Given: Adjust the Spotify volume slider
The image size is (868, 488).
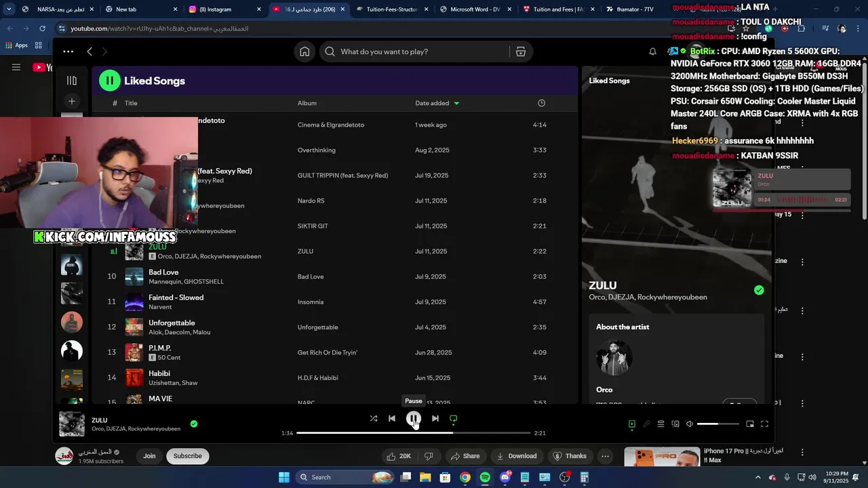Looking at the screenshot, I should click(718, 424).
